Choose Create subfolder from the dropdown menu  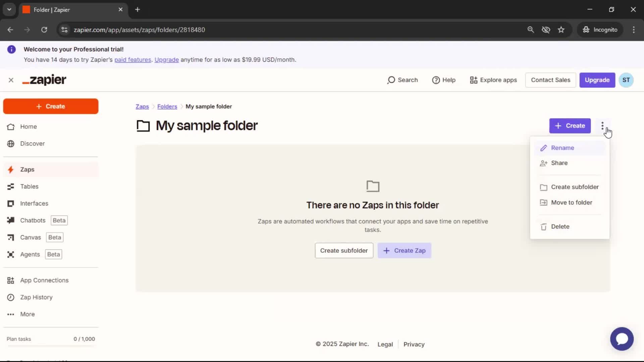coord(570,187)
